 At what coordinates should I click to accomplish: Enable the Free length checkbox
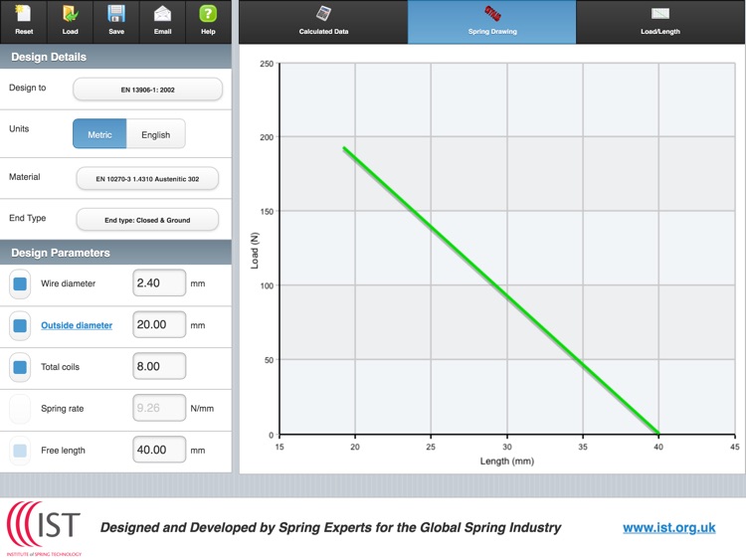[20, 451]
